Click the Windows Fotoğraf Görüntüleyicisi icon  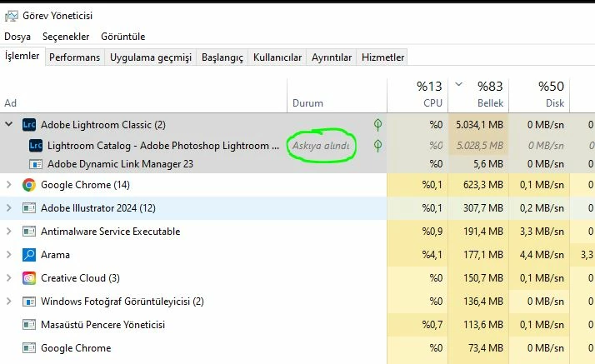tap(29, 302)
